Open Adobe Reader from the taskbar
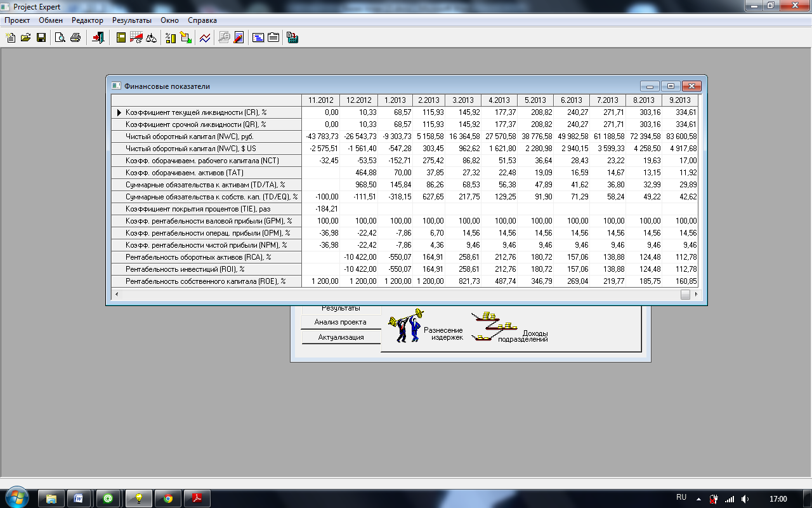This screenshot has height=508, width=812. pos(197,498)
